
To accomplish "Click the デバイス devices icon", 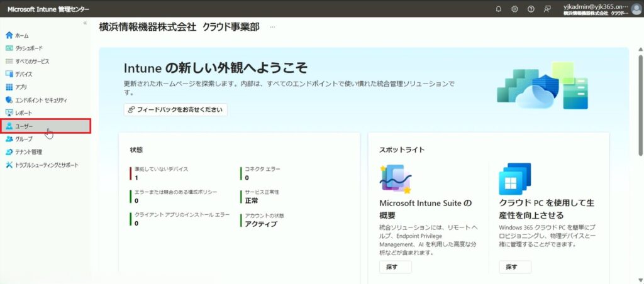I will [9, 74].
